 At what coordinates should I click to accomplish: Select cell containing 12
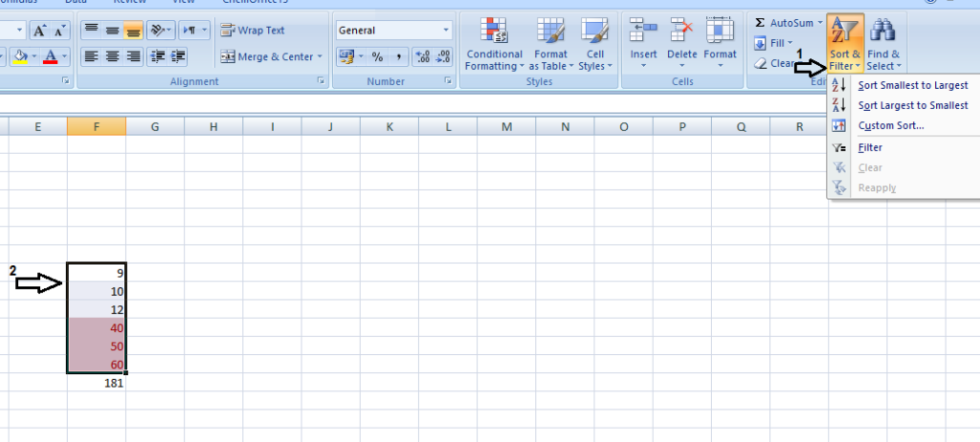click(97, 309)
